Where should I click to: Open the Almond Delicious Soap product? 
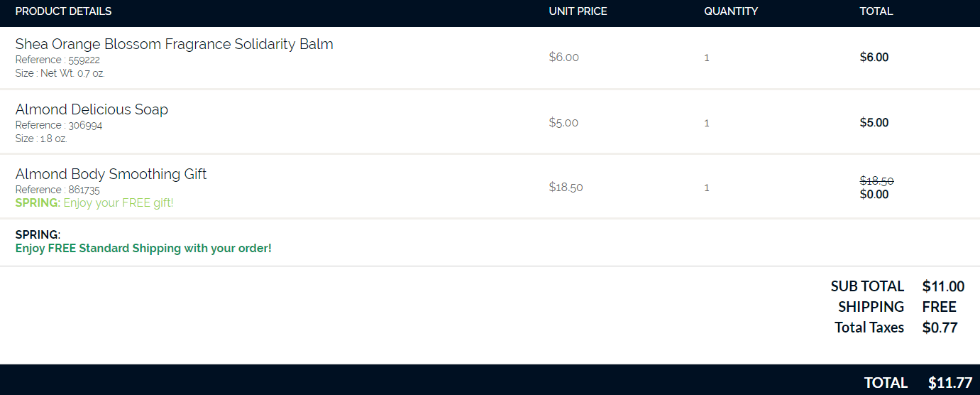coord(92,109)
